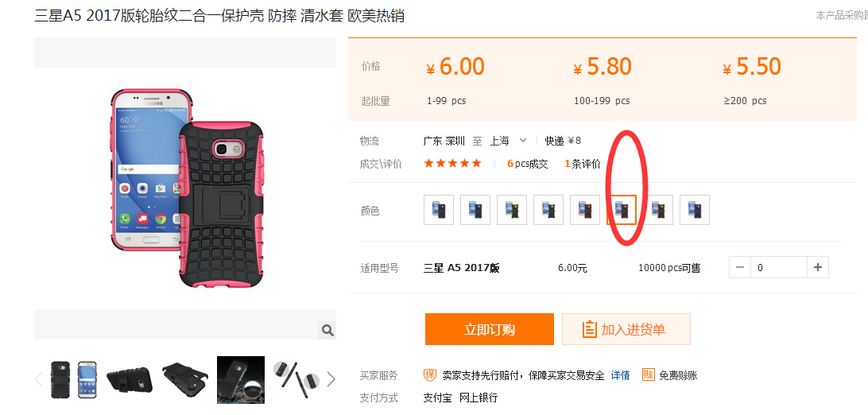The height and width of the screenshot is (415, 868).
Task: Select the first front-back case thumbnail
Action: (74, 379)
